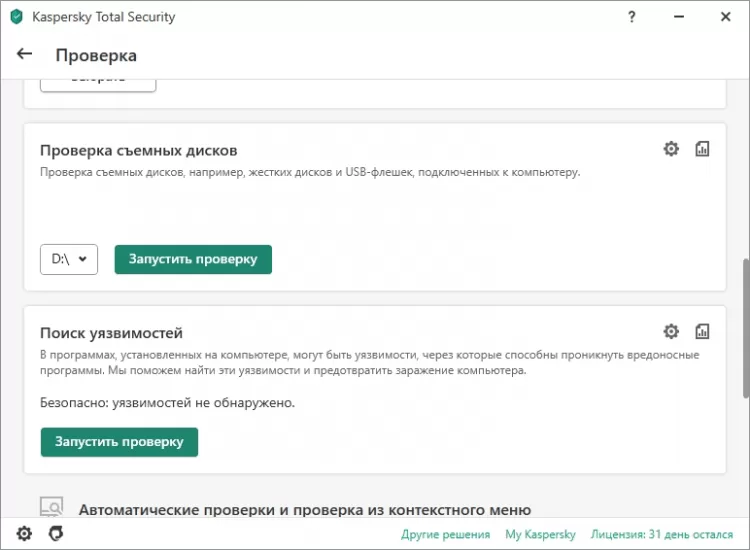View report icon for Поиск уязвимостей
This screenshot has width=750, height=550.
coord(702,331)
